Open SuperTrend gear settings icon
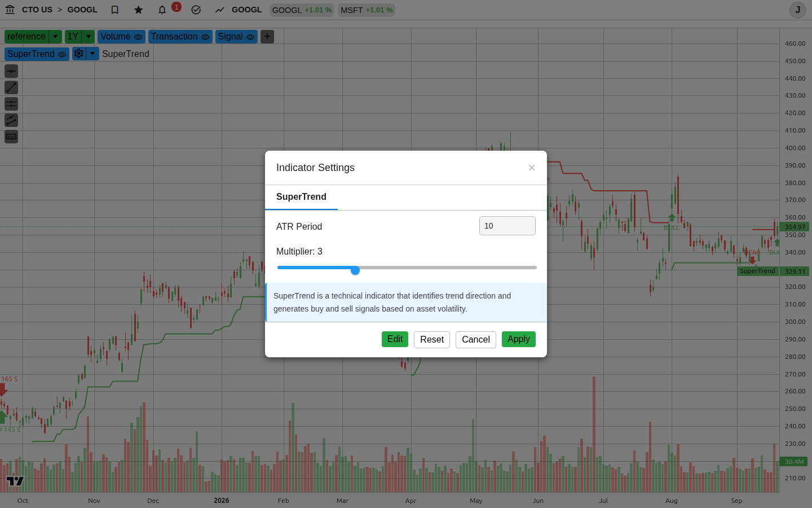The height and width of the screenshot is (508, 812). [x=79, y=54]
